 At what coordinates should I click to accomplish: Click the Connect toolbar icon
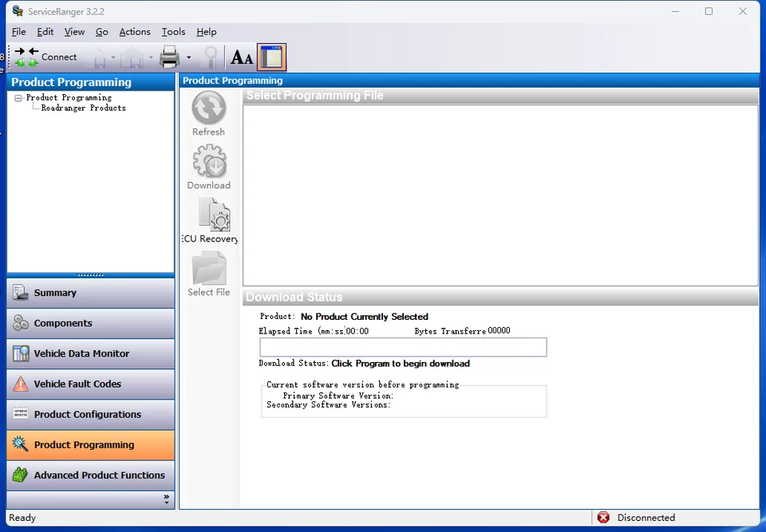click(26, 57)
